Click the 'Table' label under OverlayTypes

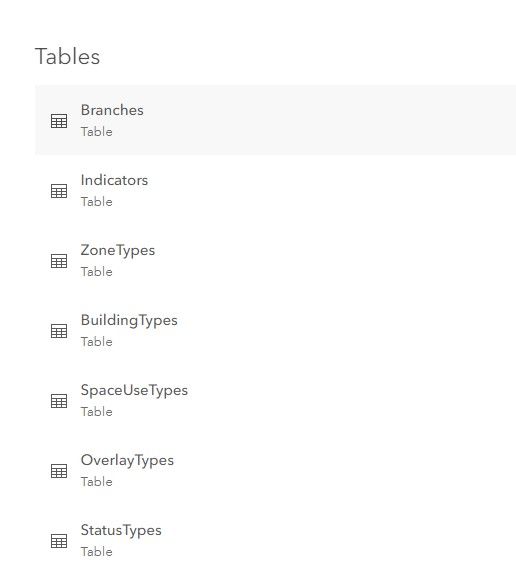coord(97,482)
